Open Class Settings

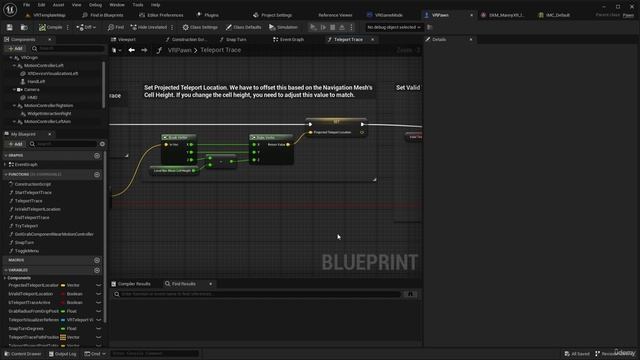point(200,27)
